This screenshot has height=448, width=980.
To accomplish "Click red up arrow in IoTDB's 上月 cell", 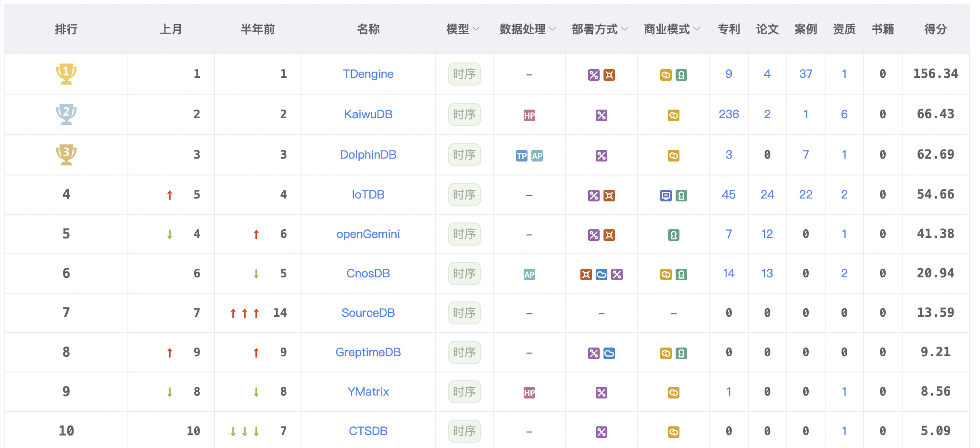I will (x=170, y=195).
